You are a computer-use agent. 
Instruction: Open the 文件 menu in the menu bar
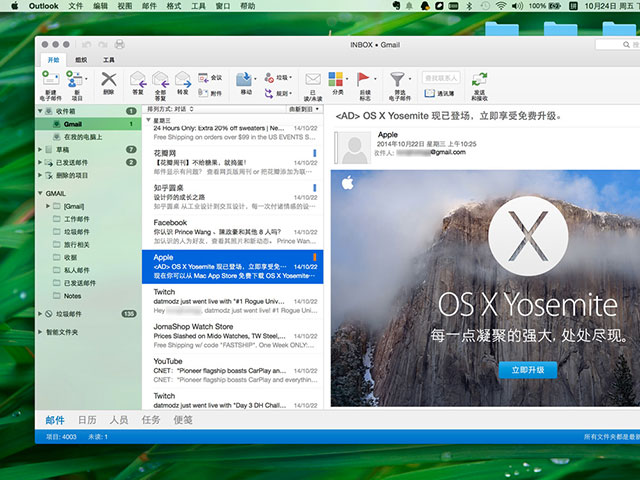76,6
